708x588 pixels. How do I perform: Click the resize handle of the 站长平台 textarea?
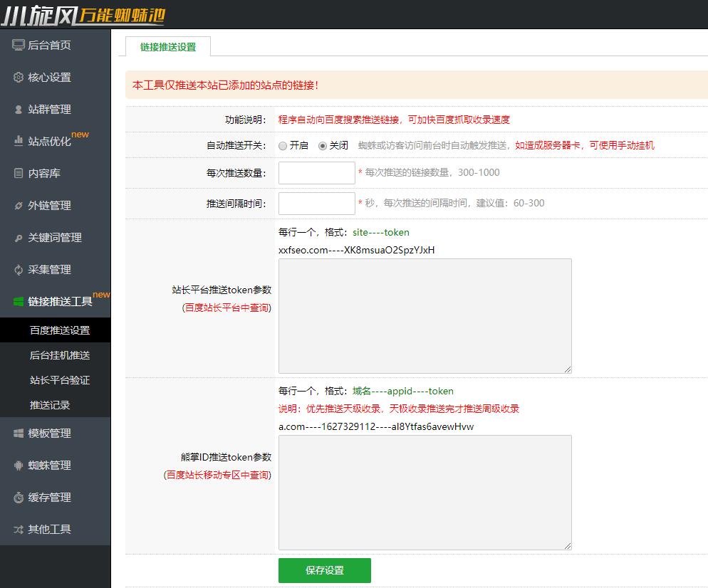[568, 369]
